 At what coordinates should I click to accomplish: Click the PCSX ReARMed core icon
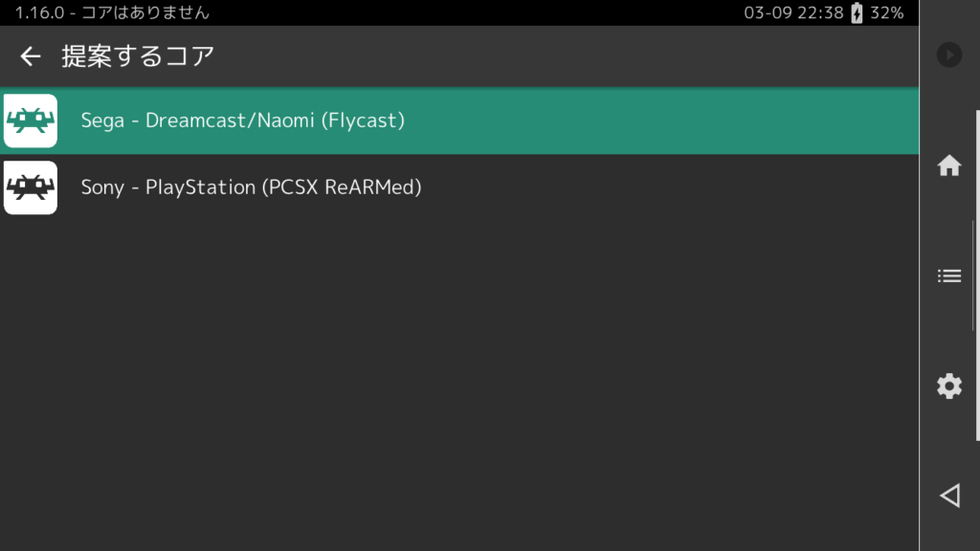pyautogui.click(x=30, y=187)
